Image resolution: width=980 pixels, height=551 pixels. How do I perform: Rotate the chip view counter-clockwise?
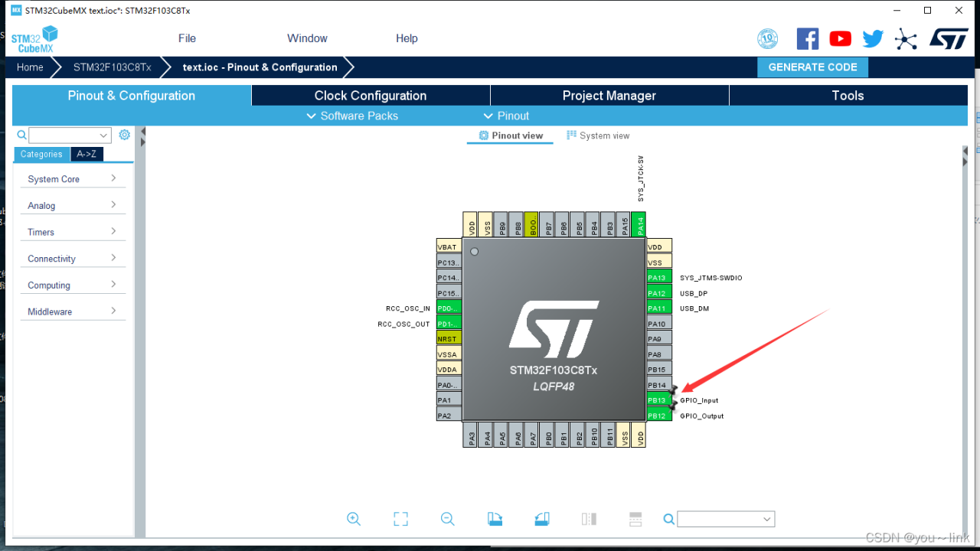coord(542,519)
